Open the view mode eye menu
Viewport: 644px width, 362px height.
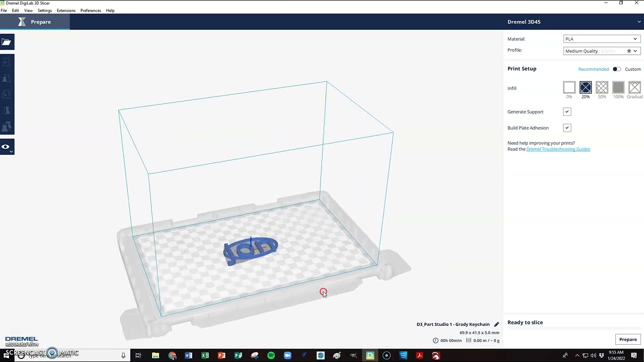click(x=7, y=147)
